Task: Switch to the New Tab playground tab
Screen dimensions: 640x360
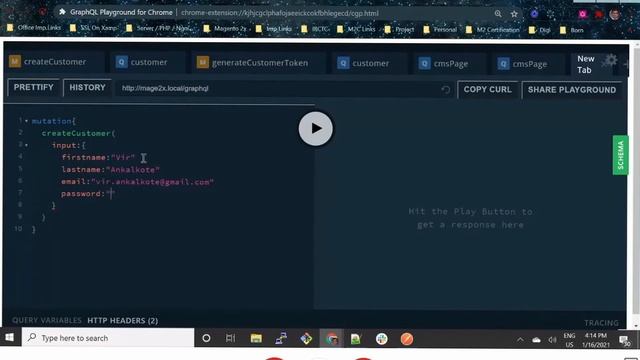Action: pyautogui.click(x=586, y=64)
